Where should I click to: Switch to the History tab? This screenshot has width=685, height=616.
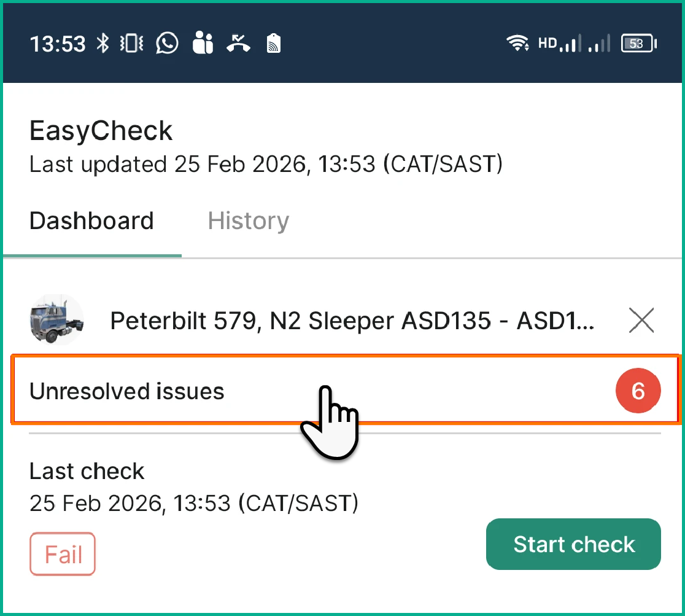pyautogui.click(x=248, y=221)
